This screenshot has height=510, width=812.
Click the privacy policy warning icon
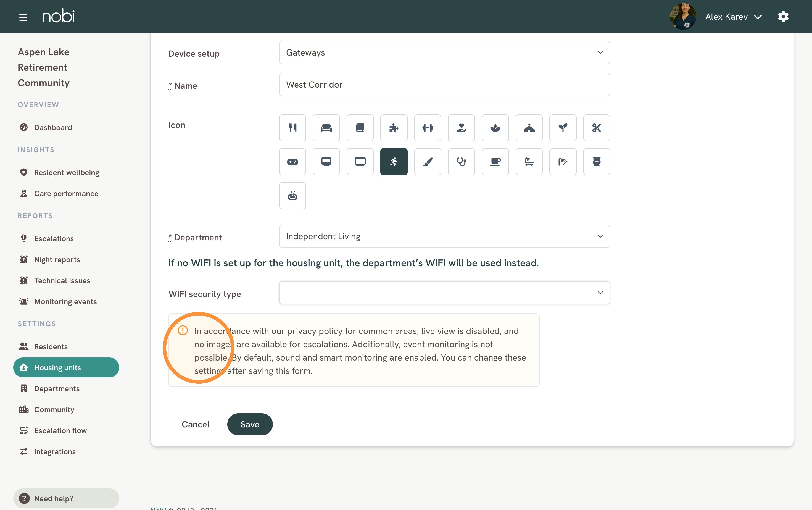pyautogui.click(x=183, y=330)
